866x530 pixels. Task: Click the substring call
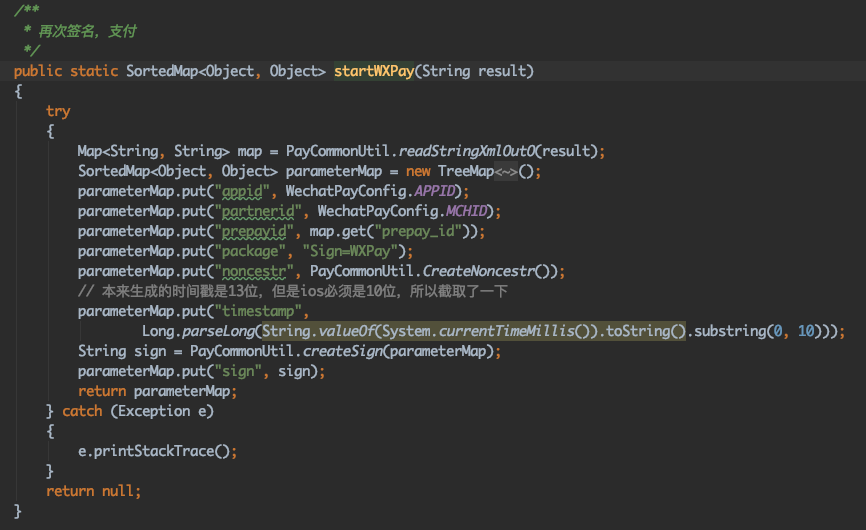(x=730, y=331)
